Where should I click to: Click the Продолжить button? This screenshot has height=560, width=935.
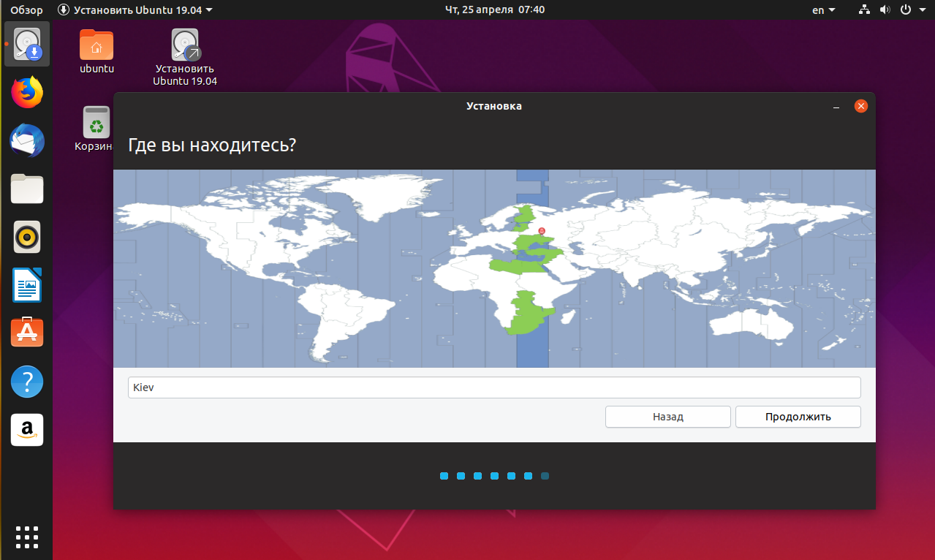(x=798, y=417)
